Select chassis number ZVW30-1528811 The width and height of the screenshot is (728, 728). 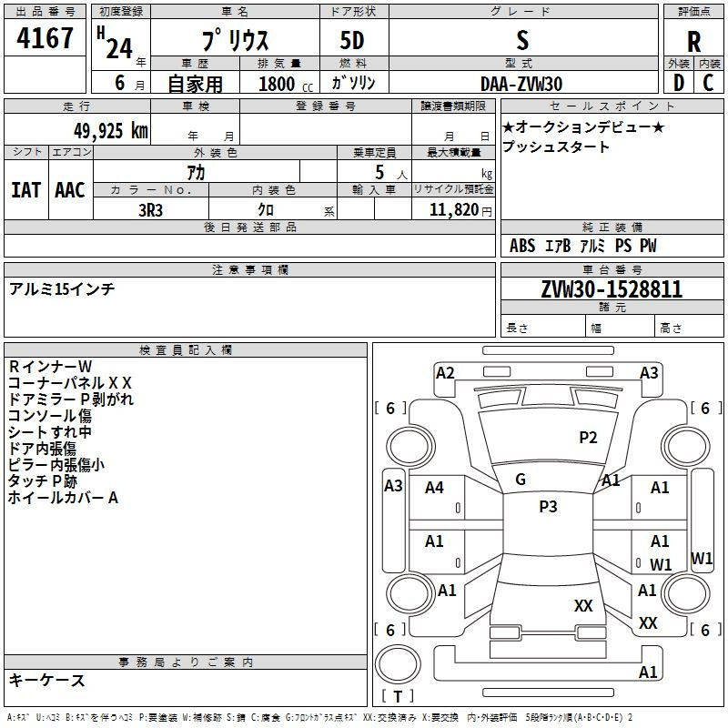click(612, 289)
